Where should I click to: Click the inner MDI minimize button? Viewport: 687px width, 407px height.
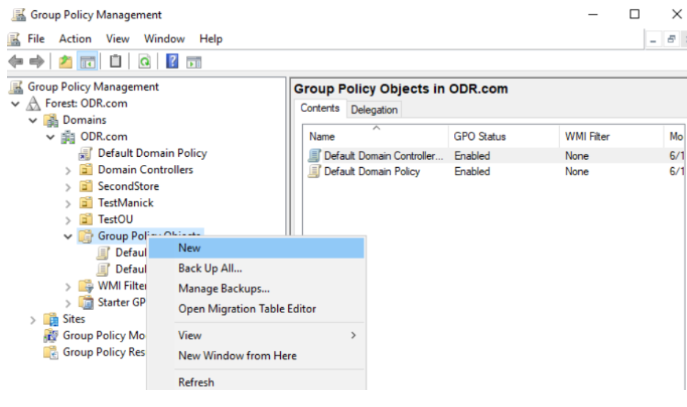[x=653, y=40]
